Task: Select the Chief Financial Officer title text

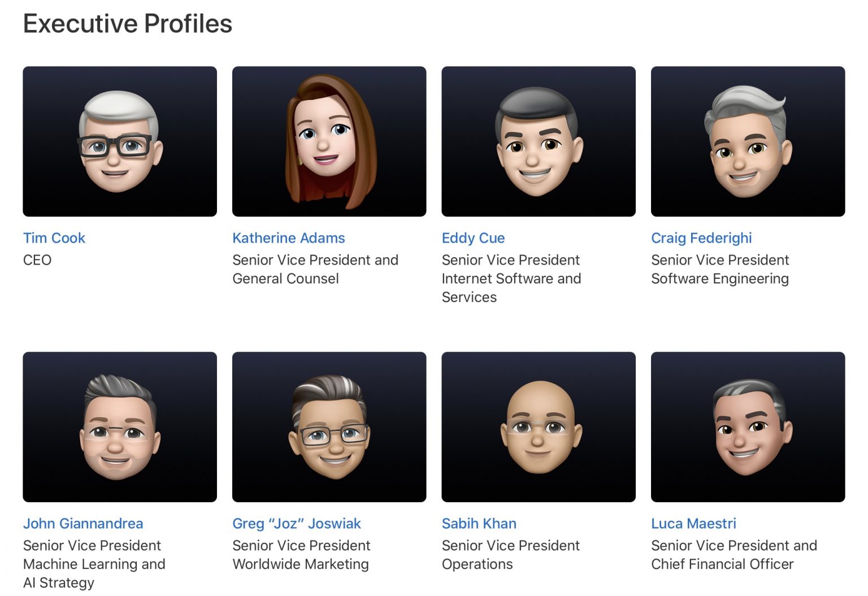Action: point(722,564)
